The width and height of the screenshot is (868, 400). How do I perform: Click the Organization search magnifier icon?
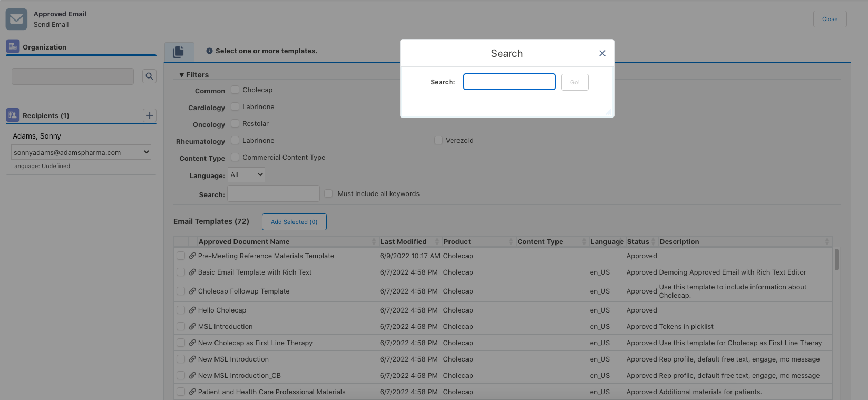[150, 76]
